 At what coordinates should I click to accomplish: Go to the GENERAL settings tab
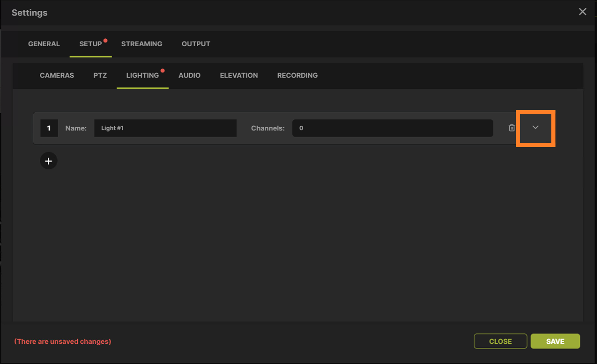coord(44,44)
